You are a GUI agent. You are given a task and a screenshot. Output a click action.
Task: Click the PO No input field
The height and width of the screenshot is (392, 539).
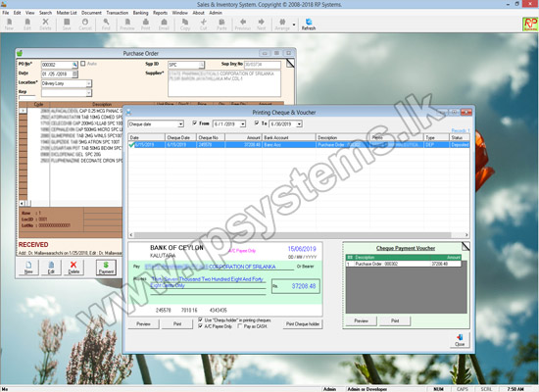57,65
